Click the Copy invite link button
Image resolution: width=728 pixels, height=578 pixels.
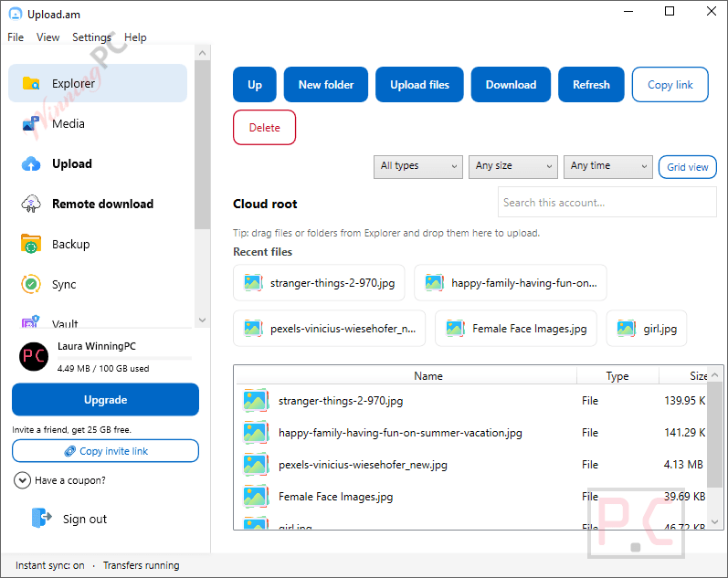tap(105, 451)
